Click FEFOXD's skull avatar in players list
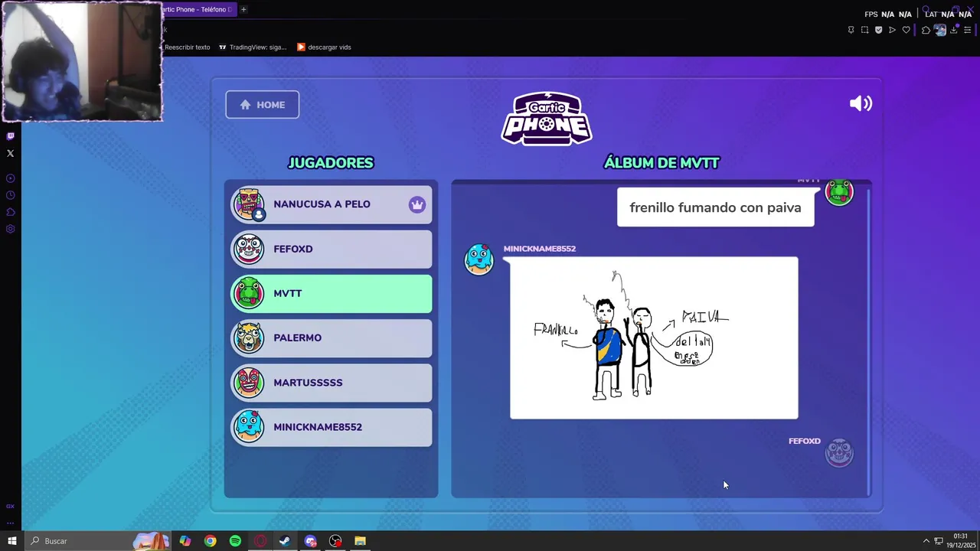 (x=248, y=249)
